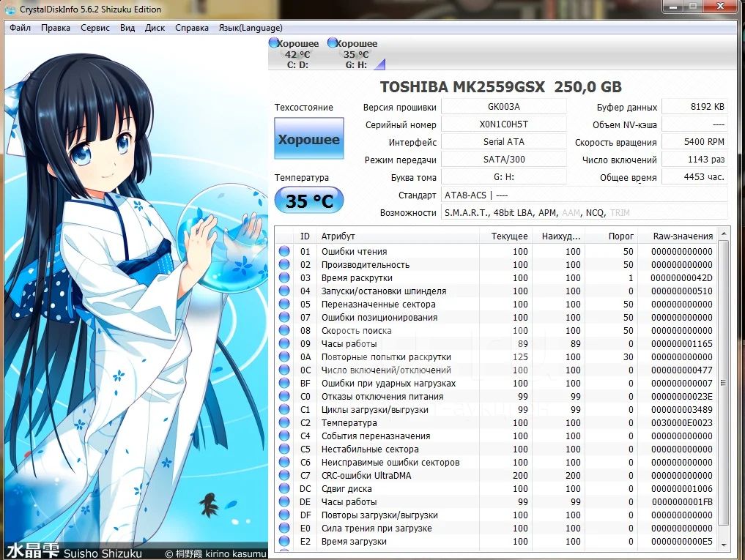Click the Наихуд... column header
The image size is (745, 560).
(x=558, y=236)
